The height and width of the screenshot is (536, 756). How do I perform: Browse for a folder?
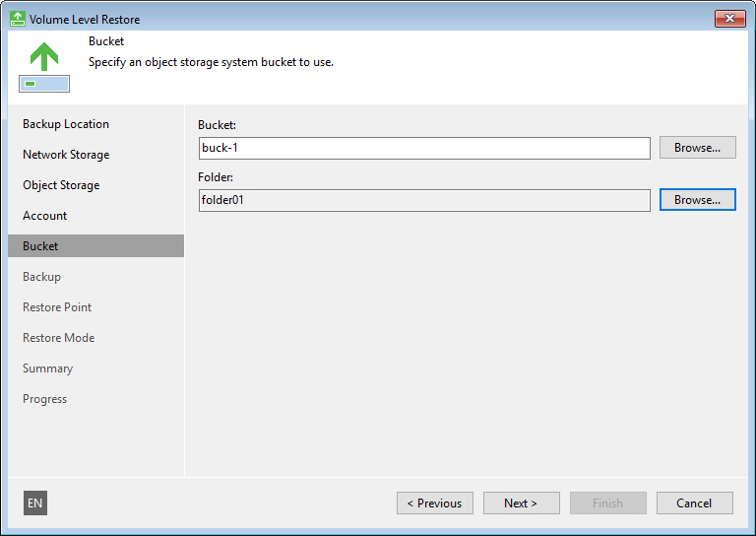[698, 200]
